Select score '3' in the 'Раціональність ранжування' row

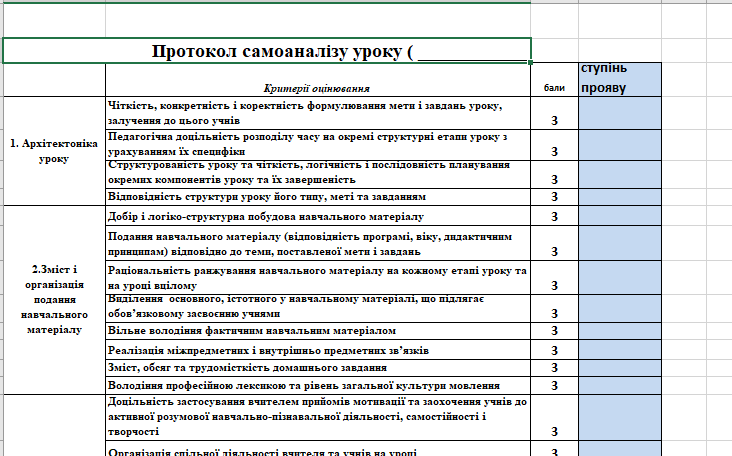(554, 277)
